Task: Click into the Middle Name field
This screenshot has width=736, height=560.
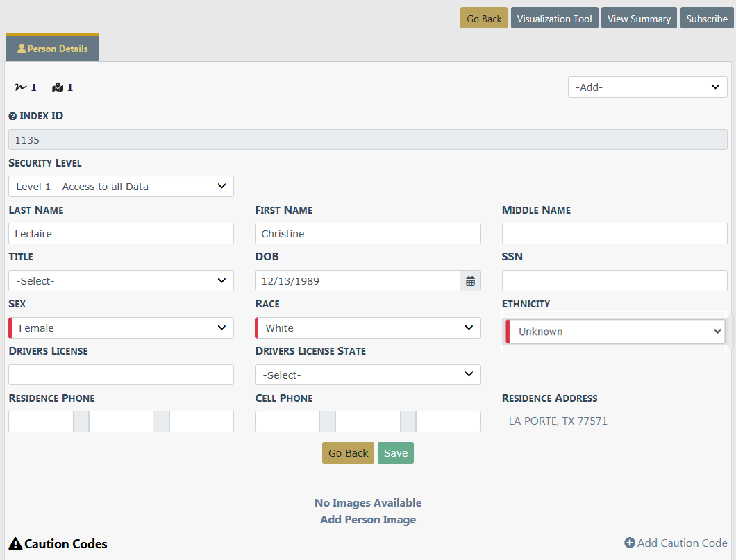Action: 614,234
